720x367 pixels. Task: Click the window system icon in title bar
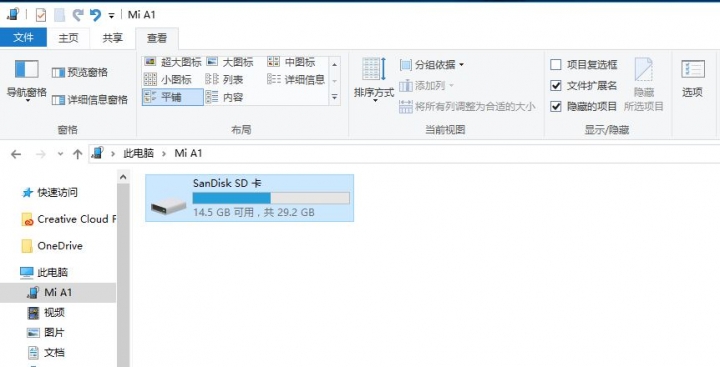[13, 15]
